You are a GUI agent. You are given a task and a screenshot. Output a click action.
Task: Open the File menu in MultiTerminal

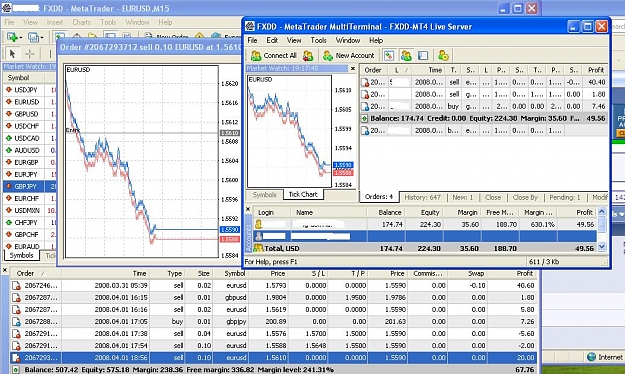(x=252, y=40)
